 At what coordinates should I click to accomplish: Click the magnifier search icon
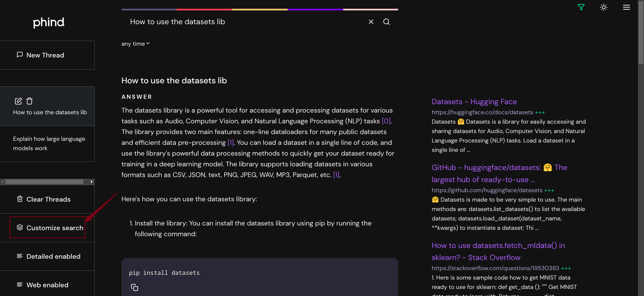[386, 22]
